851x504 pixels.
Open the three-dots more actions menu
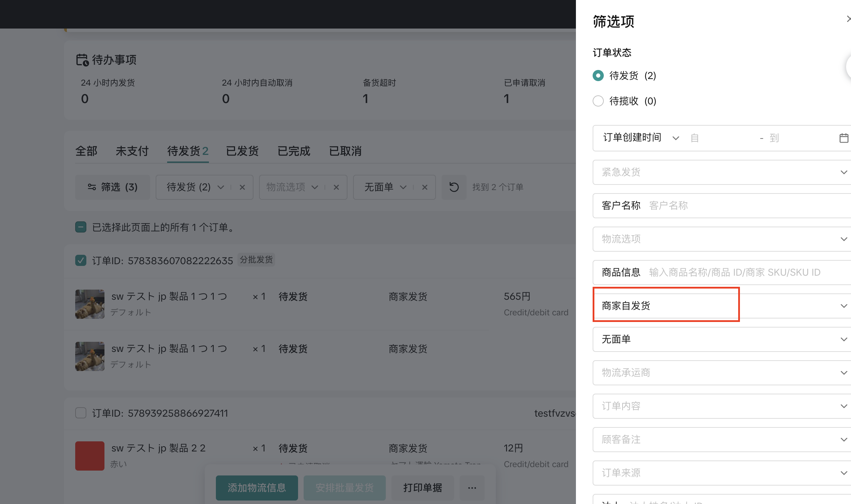click(472, 488)
